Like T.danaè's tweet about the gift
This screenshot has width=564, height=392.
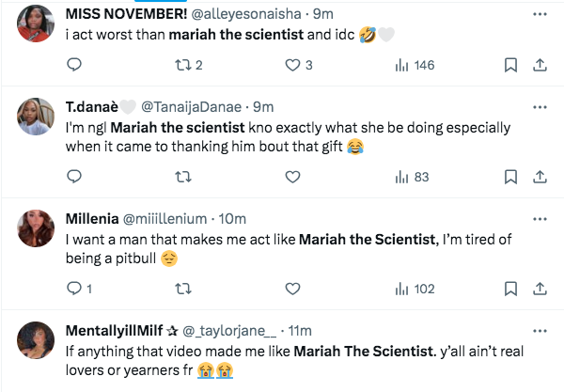click(292, 176)
